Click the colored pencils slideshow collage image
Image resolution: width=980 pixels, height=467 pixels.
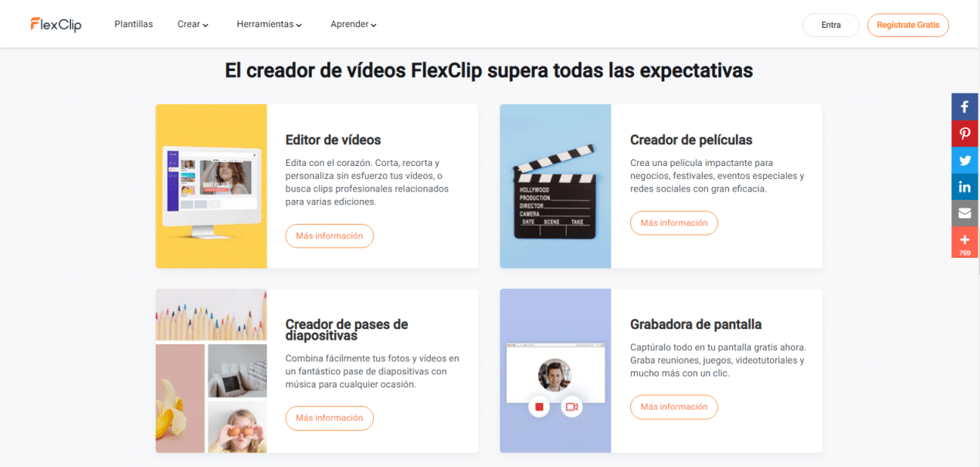point(212,371)
